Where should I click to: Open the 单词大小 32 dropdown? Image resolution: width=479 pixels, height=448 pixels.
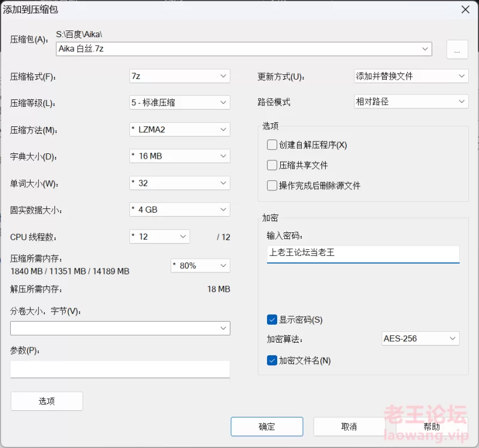point(180,183)
